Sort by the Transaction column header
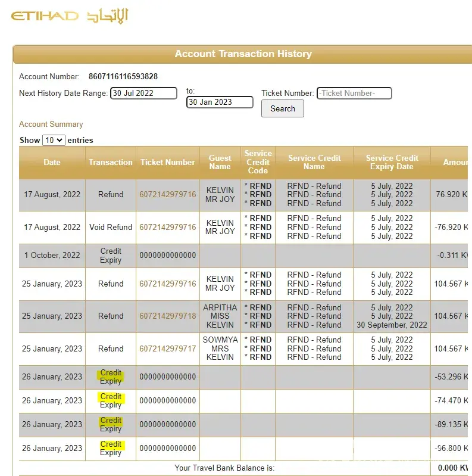The height and width of the screenshot is (476, 472). (111, 162)
